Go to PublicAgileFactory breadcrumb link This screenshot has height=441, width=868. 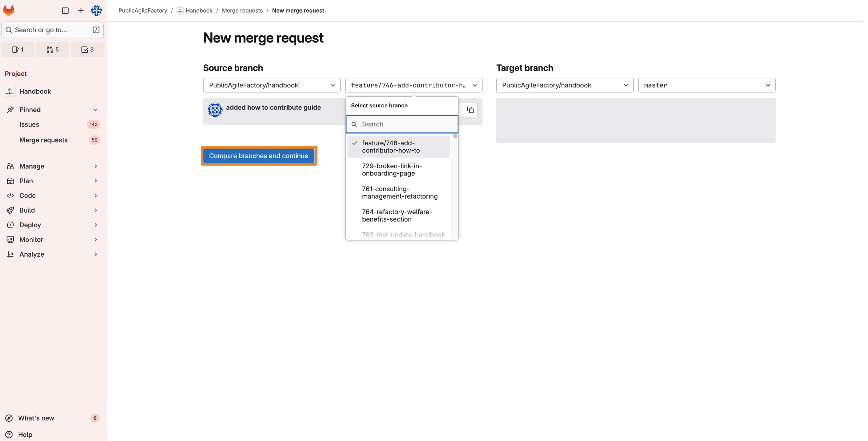[x=143, y=11]
